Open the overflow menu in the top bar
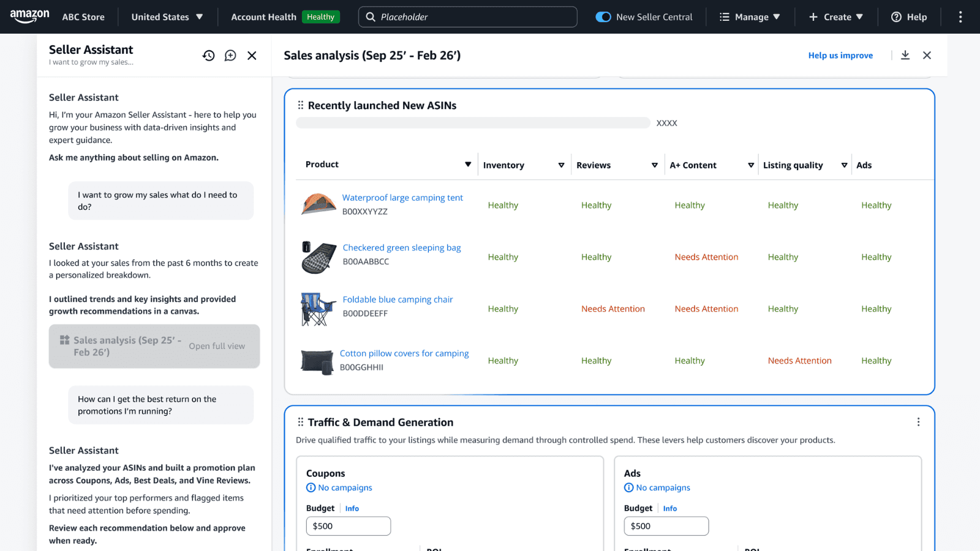 [x=960, y=17]
